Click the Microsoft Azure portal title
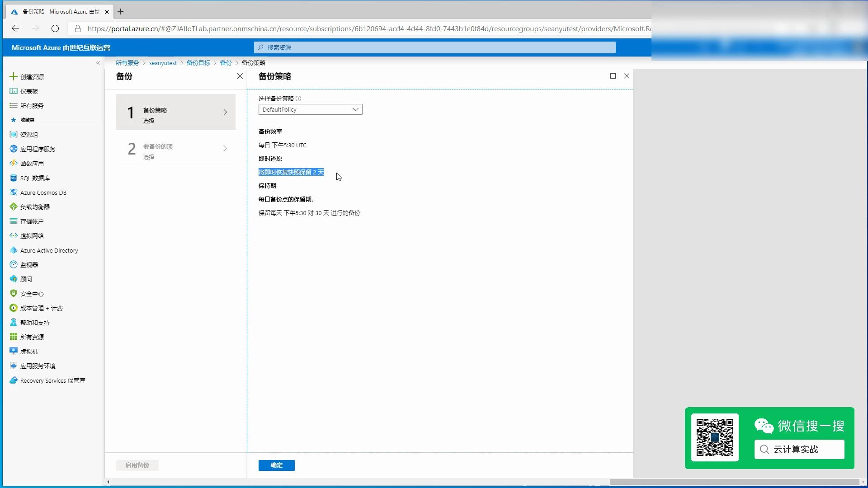868x488 pixels. 61,47
